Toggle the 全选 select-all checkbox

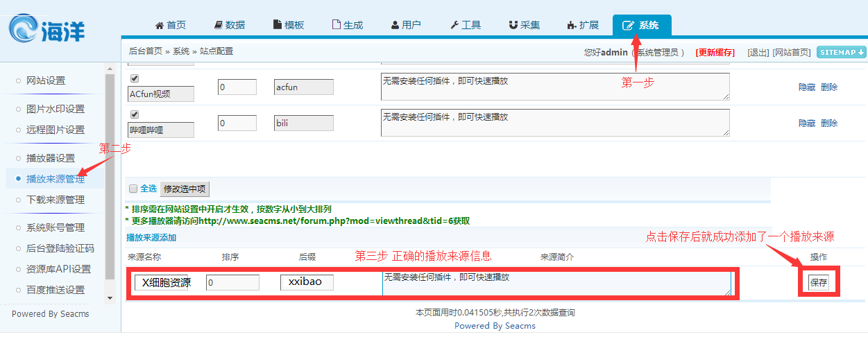click(133, 189)
